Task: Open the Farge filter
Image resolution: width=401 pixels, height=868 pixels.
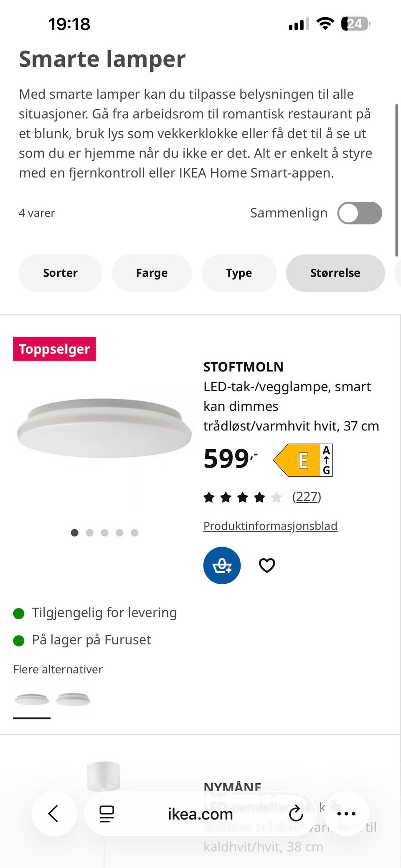Action: (x=152, y=273)
